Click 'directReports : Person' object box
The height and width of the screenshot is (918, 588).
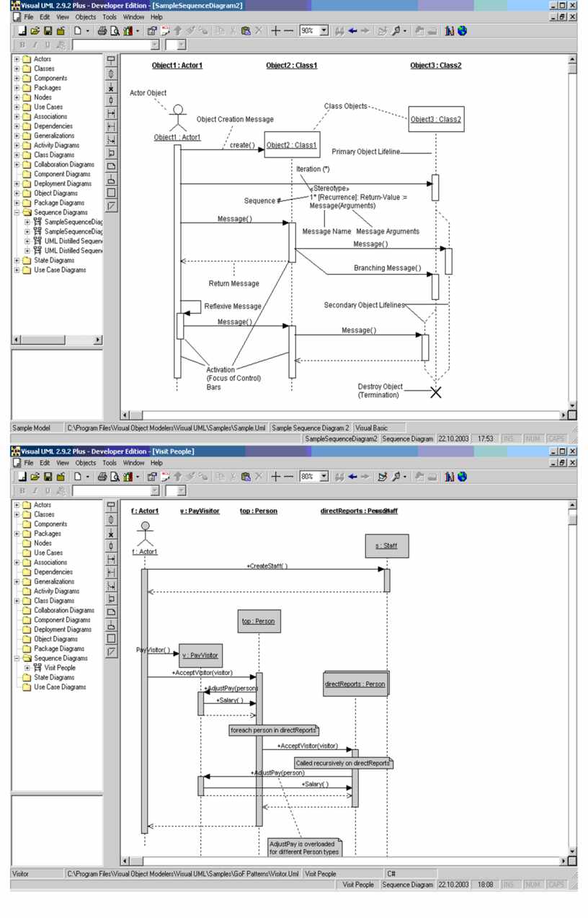356,684
